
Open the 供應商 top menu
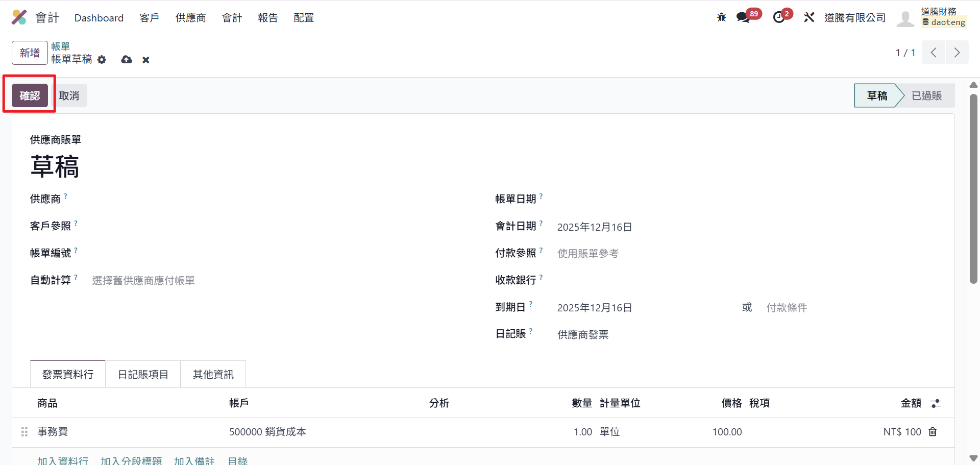pos(190,17)
